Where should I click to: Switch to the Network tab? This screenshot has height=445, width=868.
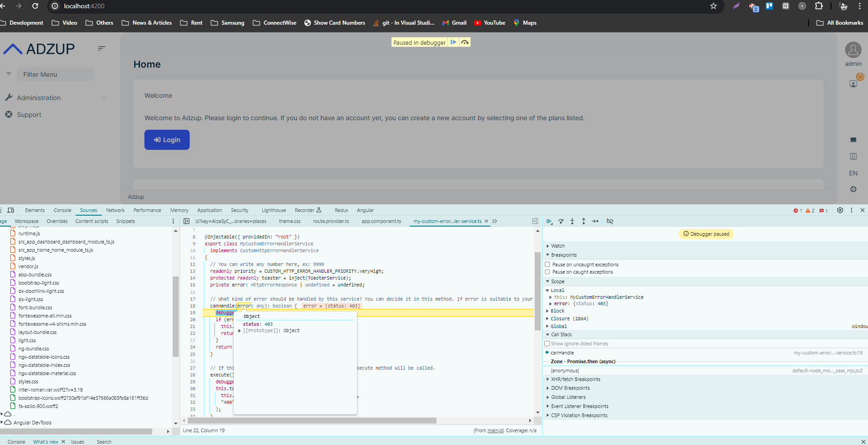(x=115, y=210)
